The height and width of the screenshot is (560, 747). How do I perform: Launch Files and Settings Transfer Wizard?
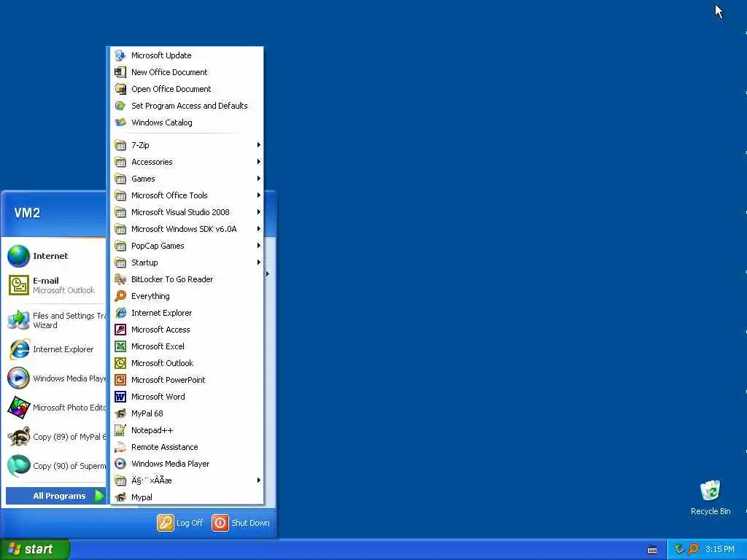pyautogui.click(x=56, y=321)
